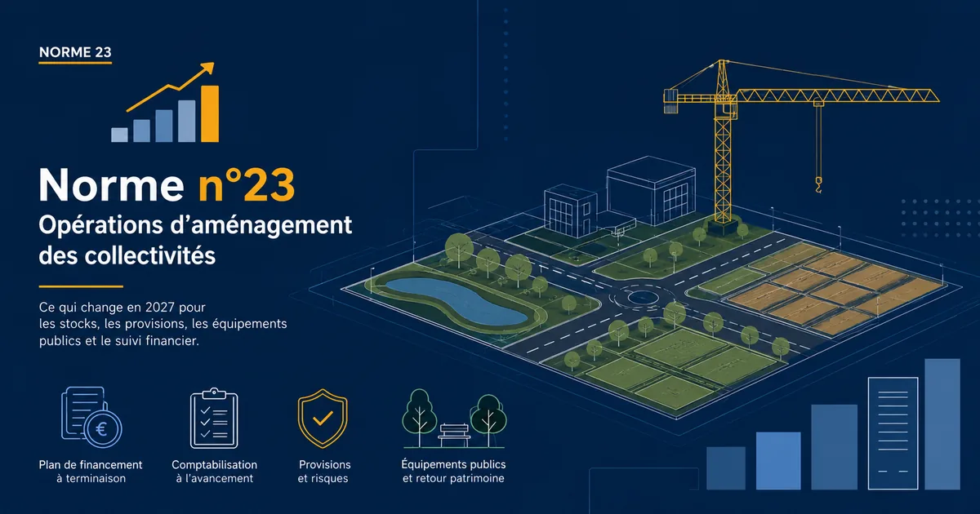Click the clipboard checklist icon
The image size is (980, 514).
[214, 418]
